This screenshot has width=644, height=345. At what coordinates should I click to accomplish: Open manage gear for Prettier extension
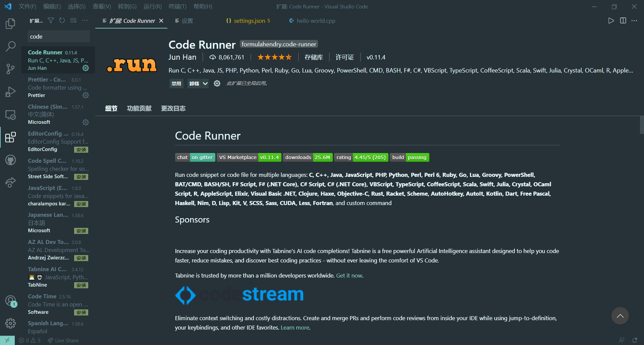click(86, 95)
